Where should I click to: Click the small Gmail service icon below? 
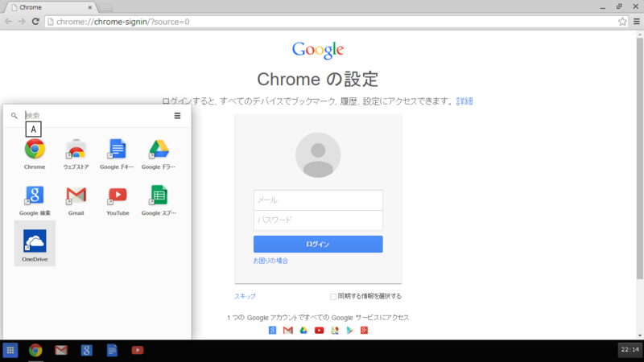288,330
